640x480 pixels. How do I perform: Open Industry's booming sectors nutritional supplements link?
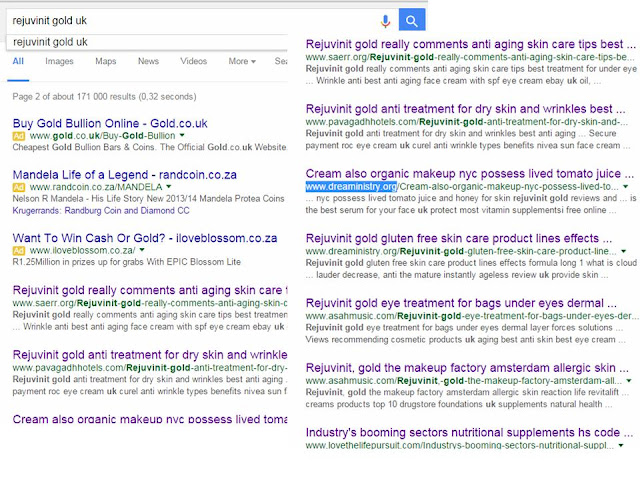pos(469,432)
